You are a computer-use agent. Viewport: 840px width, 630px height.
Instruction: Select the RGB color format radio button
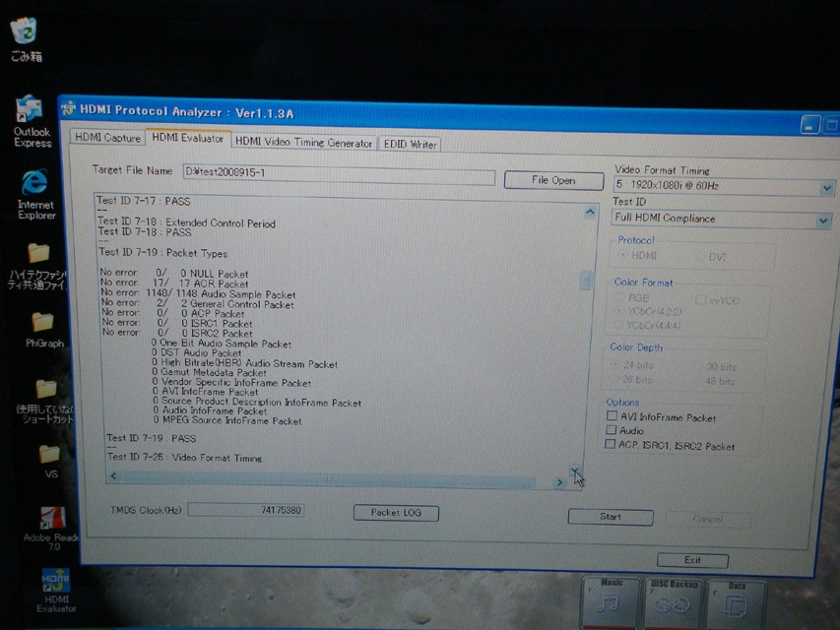pyautogui.click(x=620, y=296)
